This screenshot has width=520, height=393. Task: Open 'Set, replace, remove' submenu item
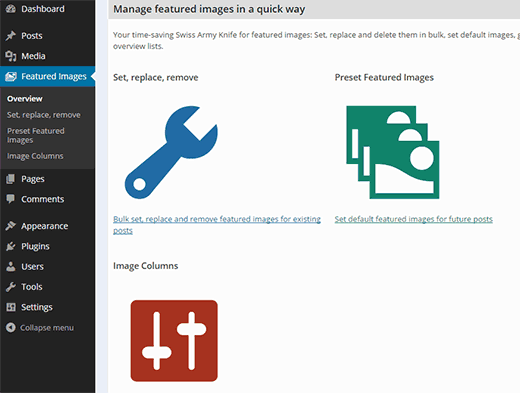coord(44,115)
